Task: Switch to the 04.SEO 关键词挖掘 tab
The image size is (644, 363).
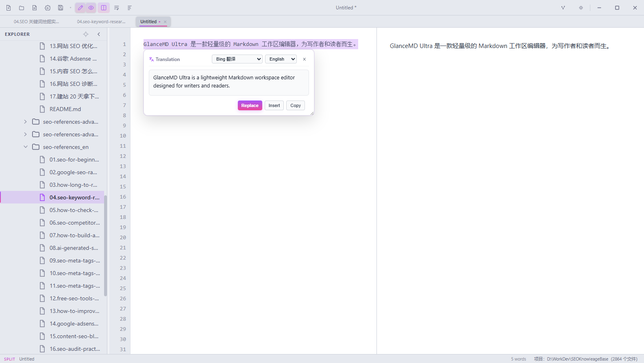Action: 37,22
